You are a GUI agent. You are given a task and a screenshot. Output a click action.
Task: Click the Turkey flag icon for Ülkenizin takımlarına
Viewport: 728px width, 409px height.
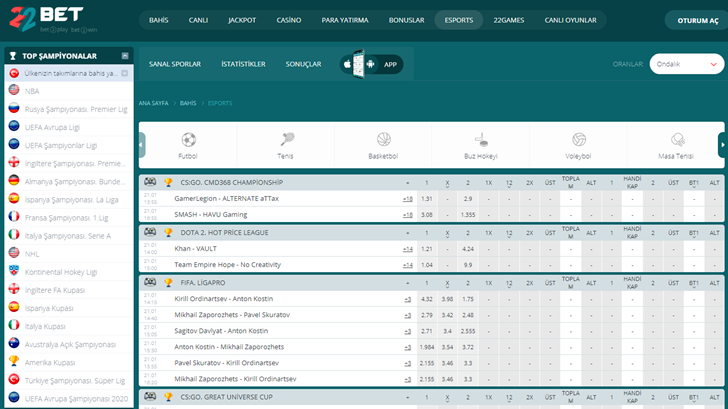coord(14,73)
